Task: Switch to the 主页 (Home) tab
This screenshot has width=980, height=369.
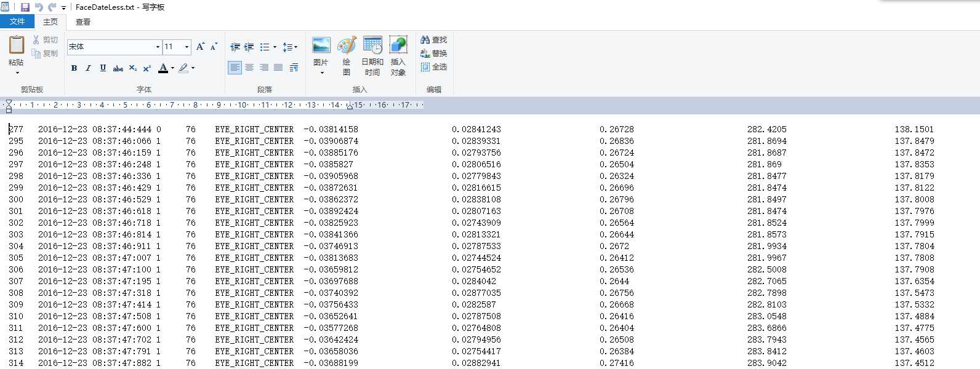Action: click(x=50, y=22)
